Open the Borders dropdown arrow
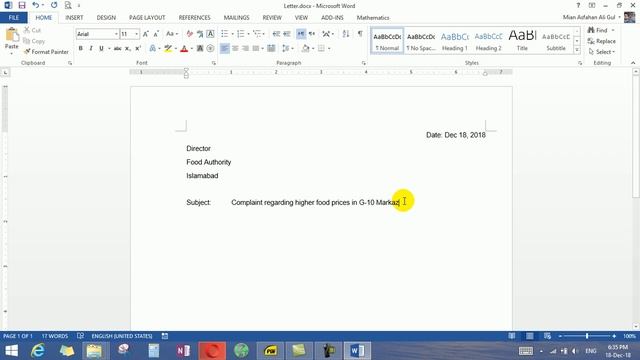Screen dimensions: 640x360 click(329, 49)
